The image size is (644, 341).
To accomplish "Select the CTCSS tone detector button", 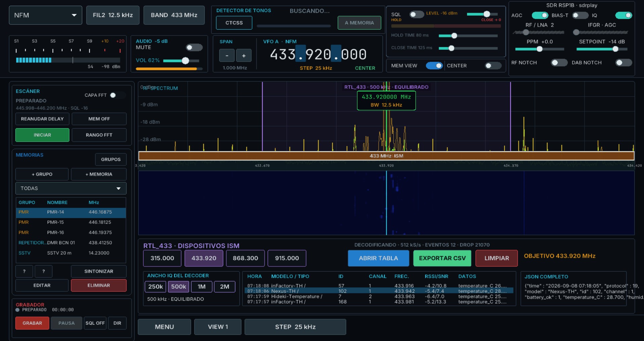I will 234,23.
